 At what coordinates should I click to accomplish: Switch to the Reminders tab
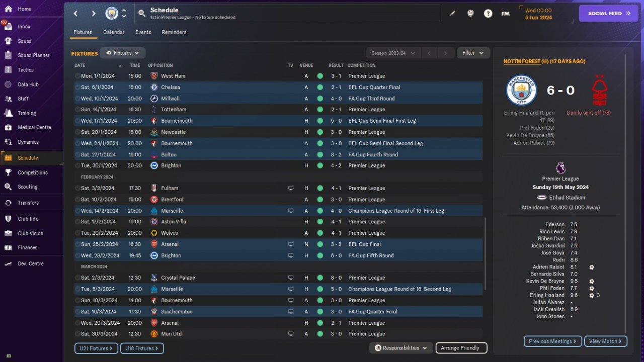(x=174, y=32)
